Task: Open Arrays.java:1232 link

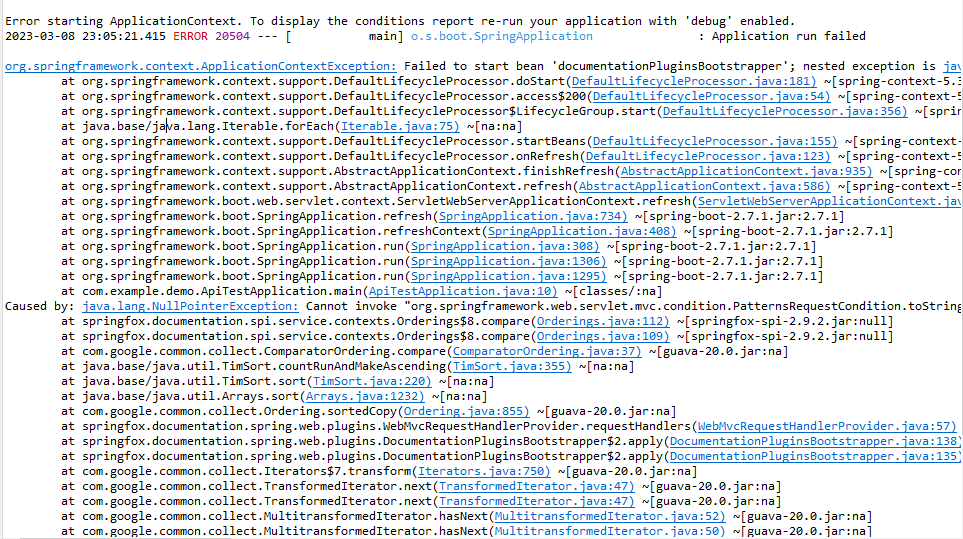Action: (365, 397)
